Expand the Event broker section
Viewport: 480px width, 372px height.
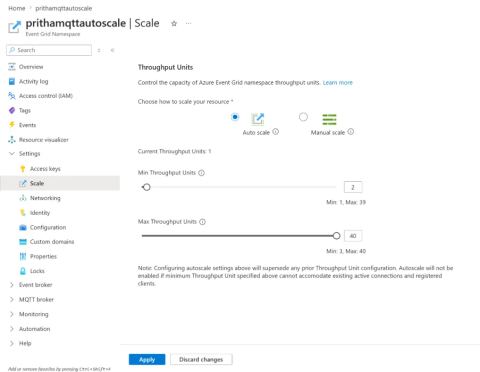[12, 285]
